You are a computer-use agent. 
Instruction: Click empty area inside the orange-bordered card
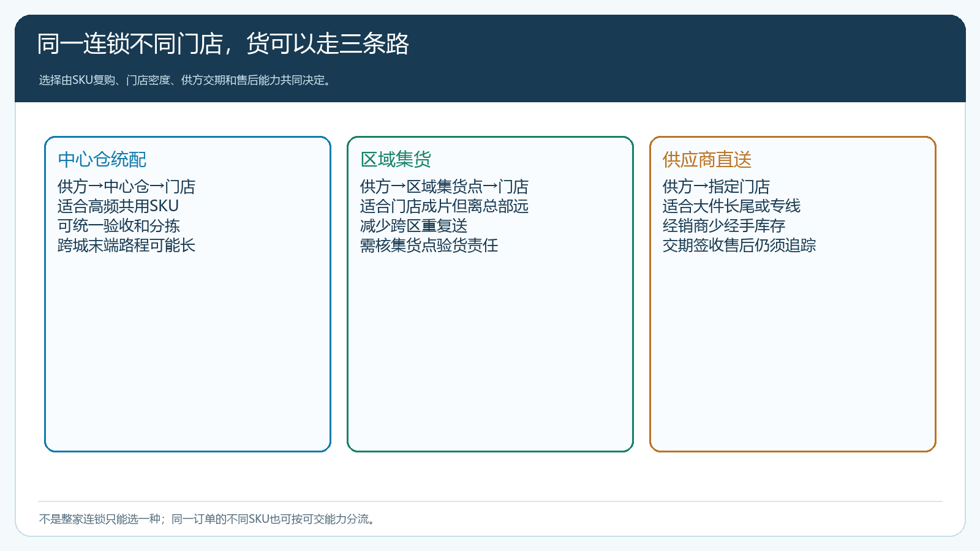793,355
